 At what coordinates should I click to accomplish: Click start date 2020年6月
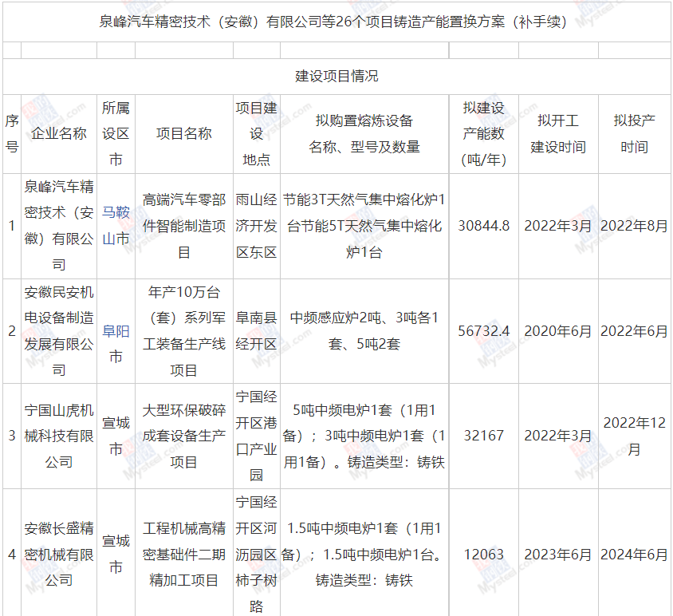click(558, 331)
